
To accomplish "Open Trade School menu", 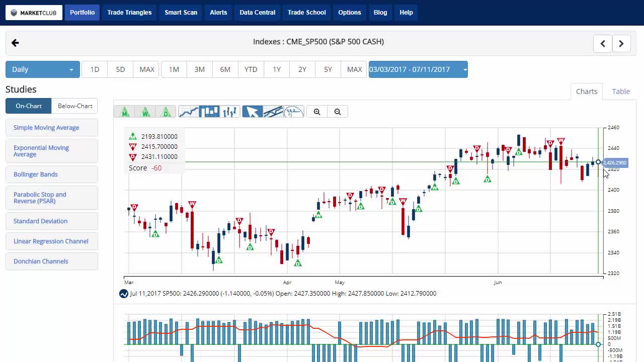I will [307, 13].
